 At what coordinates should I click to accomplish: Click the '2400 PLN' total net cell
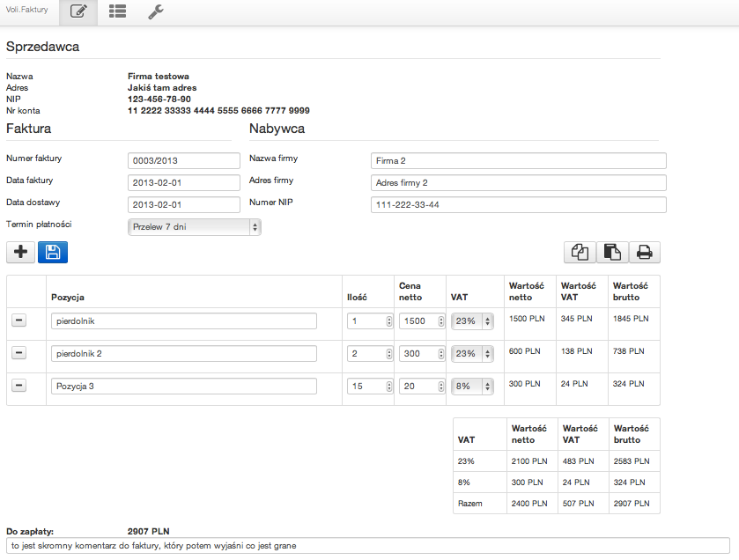click(529, 504)
